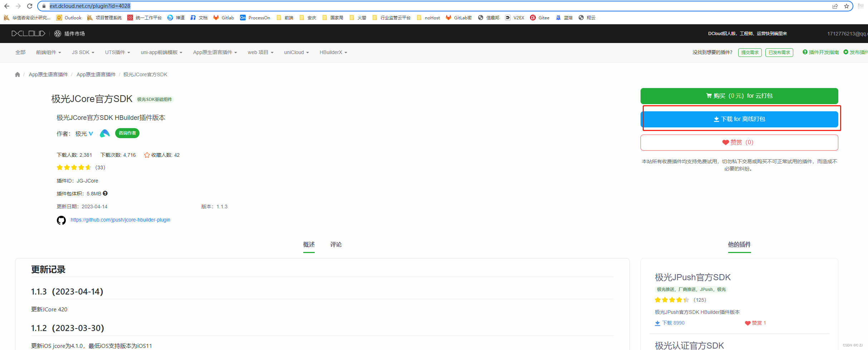868x350 pixels.
Task: Open the 项目管理系统 bookmark
Action: coord(104,18)
